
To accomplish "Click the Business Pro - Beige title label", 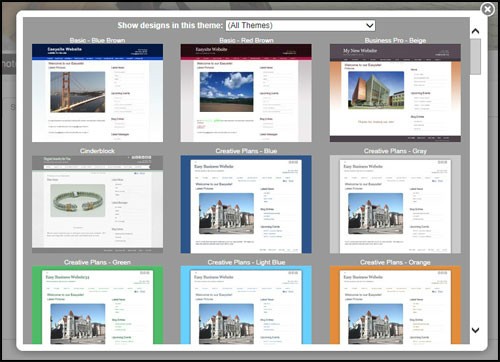I will (395, 40).
